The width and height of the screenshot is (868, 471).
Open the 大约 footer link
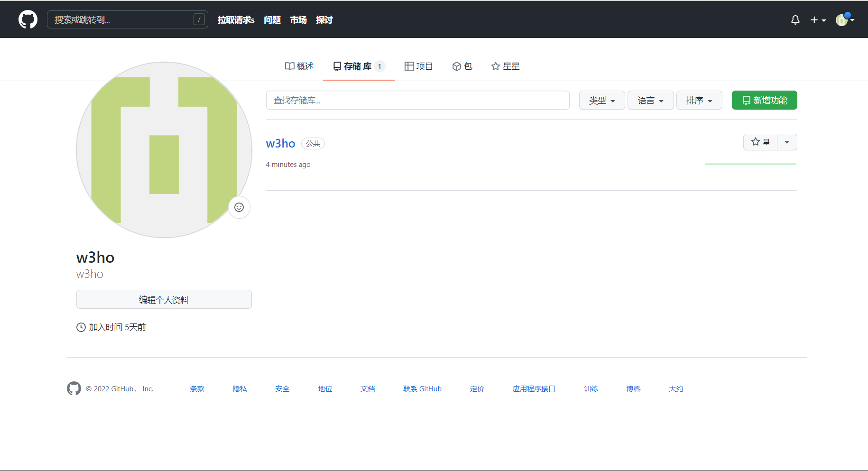(x=676, y=389)
